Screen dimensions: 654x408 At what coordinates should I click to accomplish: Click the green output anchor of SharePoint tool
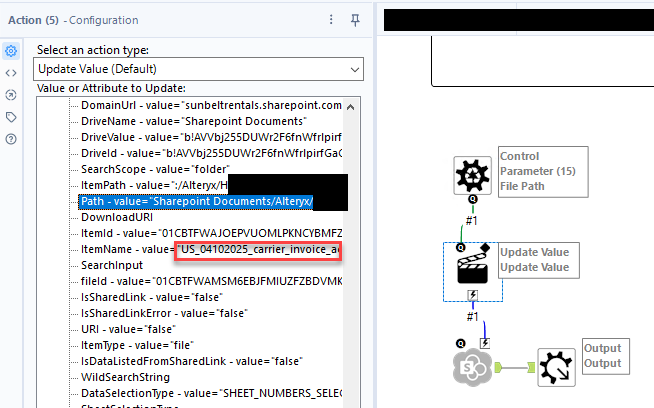498,368
